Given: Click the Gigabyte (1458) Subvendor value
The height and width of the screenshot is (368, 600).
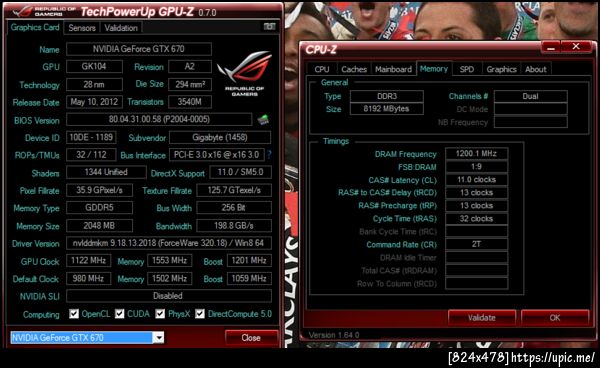Looking at the screenshot, I should coord(220,137).
